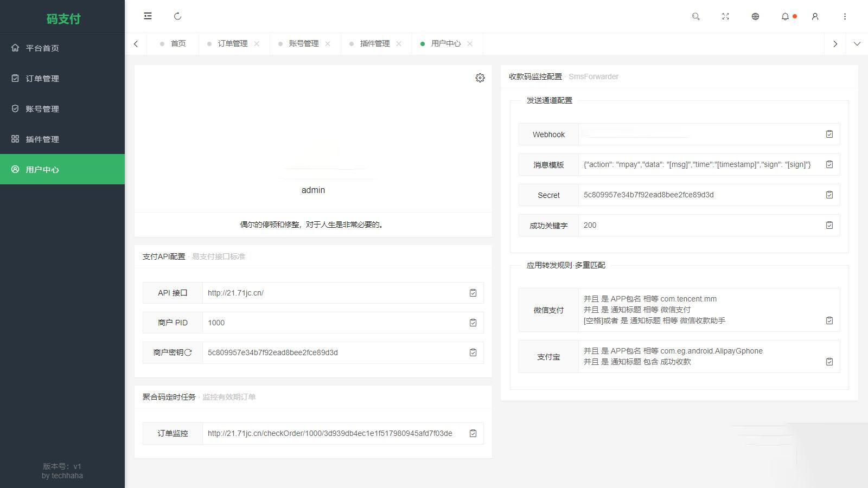Switch to the 订单管理 tab
The width and height of the screenshot is (868, 488).
point(232,43)
